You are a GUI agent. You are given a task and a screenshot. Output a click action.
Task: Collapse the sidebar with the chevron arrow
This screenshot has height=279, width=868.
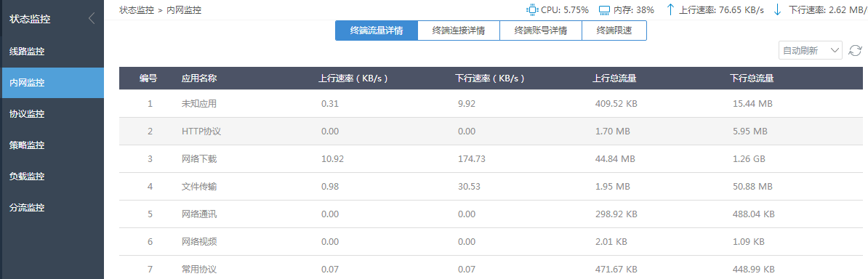[x=92, y=18]
